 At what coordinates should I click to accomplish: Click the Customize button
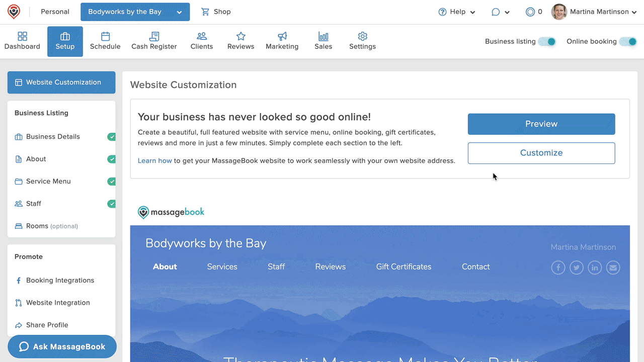(x=541, y=153)
